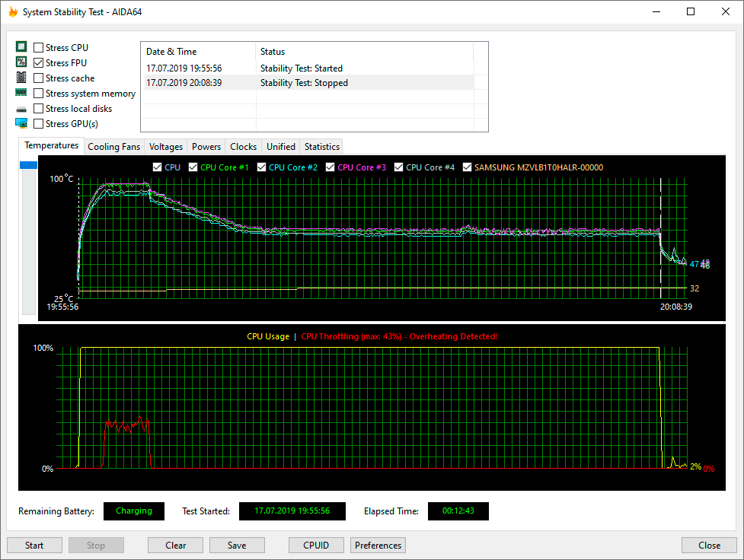The height and width of the screenshot is (560, 744).
Task: Click the memory module icon beside Stress system memory
Action: click(x=21, y=94)
